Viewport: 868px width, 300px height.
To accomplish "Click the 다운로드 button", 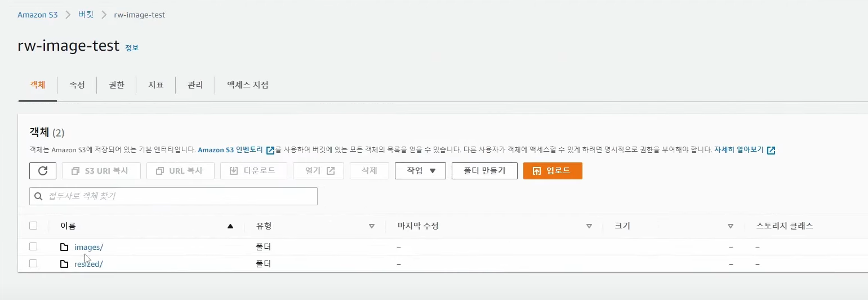I will point(253,171).
